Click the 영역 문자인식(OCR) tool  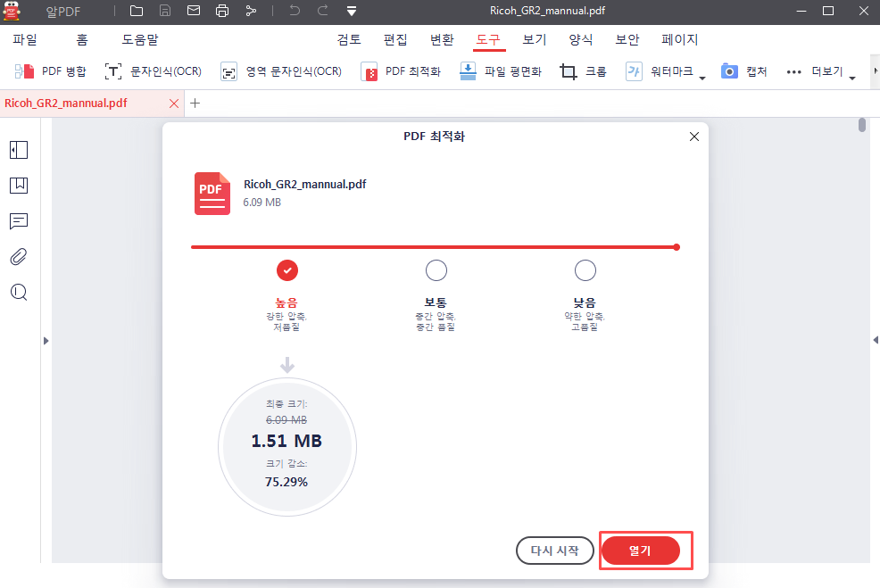tap(281, 71)
